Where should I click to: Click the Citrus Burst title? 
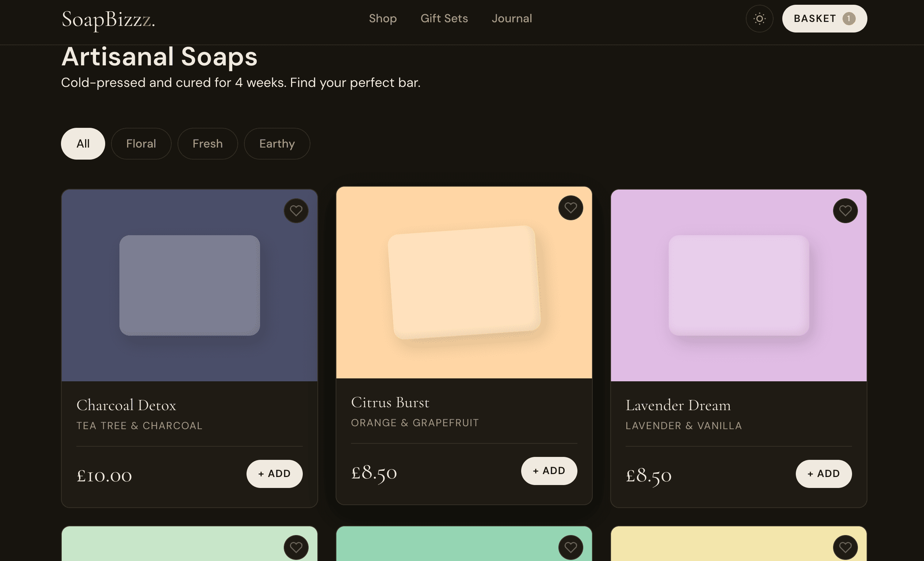click(x=390, y=402)
